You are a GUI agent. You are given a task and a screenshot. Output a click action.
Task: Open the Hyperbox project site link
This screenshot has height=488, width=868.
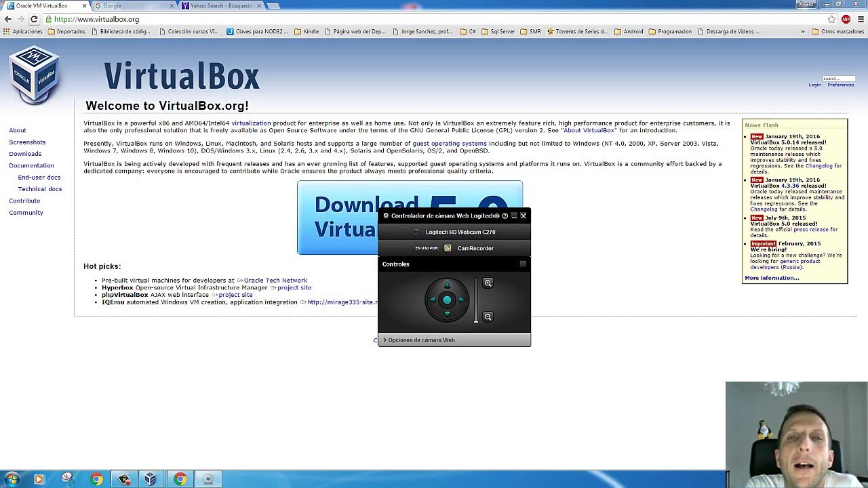[x=294, y=287]
